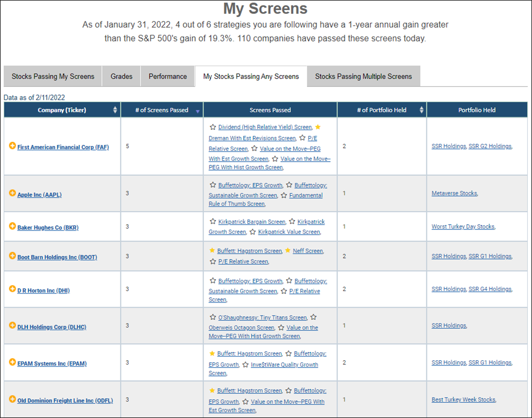
Task: Star Buffettology: Sustainable Growth in D R Horton row
Action: [x=289, y=281]
